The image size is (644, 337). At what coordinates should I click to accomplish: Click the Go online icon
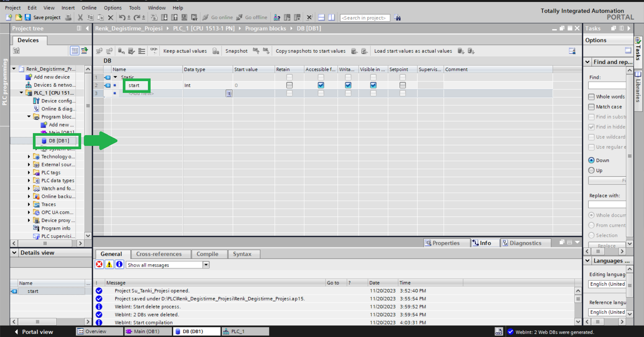point(206,17)
